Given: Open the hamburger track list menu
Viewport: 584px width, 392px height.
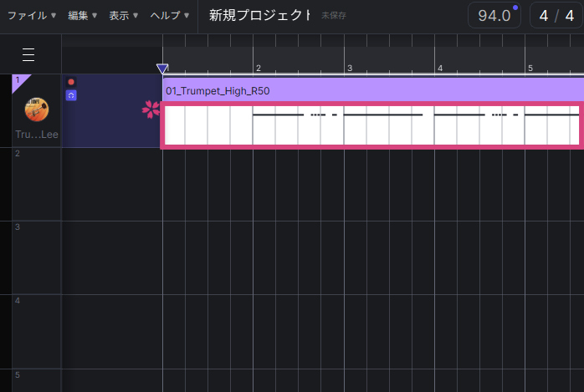Looking at the screenshot, I should (28, 55).
